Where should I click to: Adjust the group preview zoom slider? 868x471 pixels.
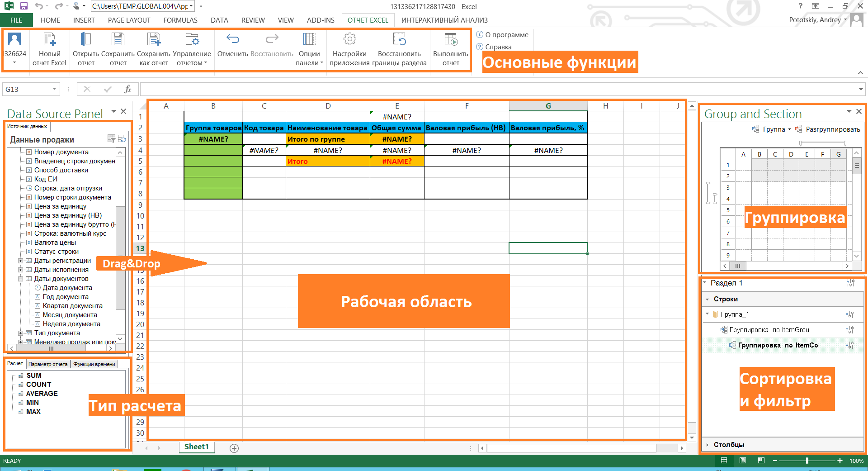pyautogui.click(x=823, y=143)
